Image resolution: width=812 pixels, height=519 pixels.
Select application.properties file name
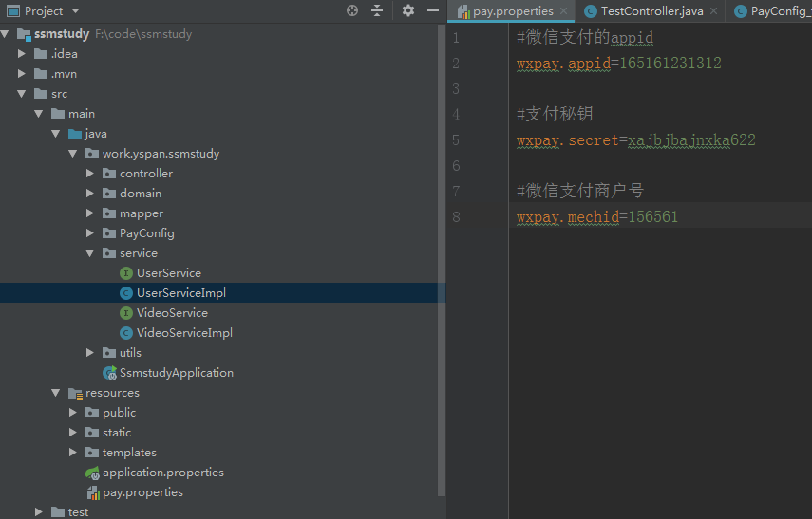[x=163, y=473]
